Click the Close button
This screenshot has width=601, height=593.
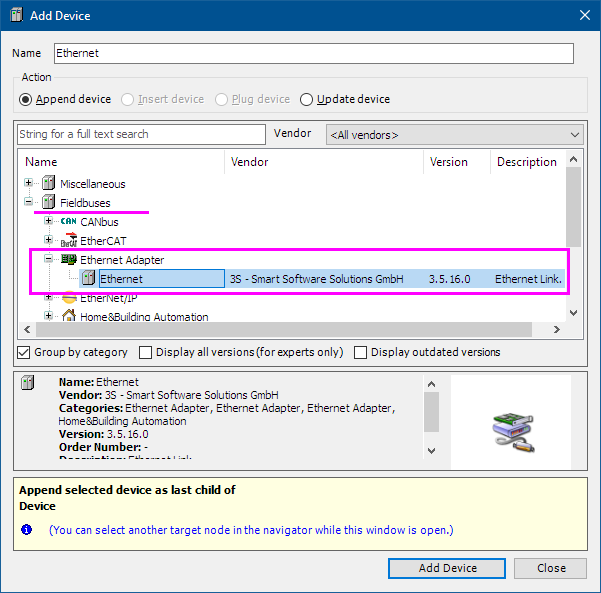click(551, 568)
